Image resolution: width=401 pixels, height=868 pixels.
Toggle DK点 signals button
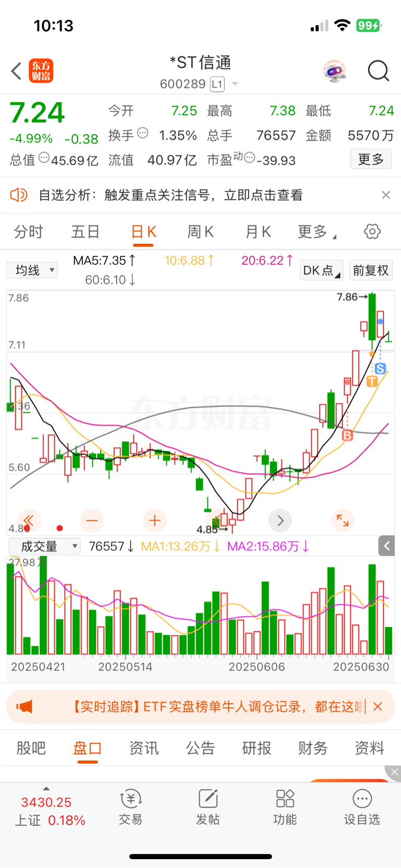pos(321,270)
